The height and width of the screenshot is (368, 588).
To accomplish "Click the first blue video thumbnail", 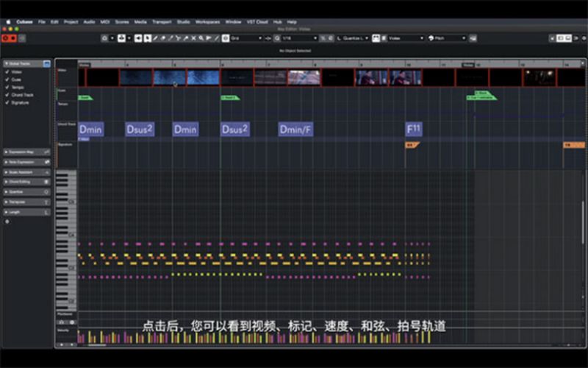I will pos(135,77).
